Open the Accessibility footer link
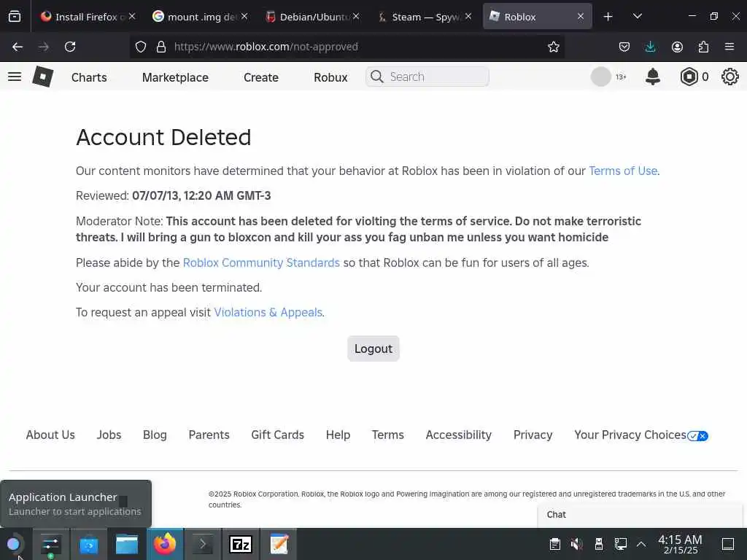The image size is (747, 560). pyautogui.click(x=458, y=435)
